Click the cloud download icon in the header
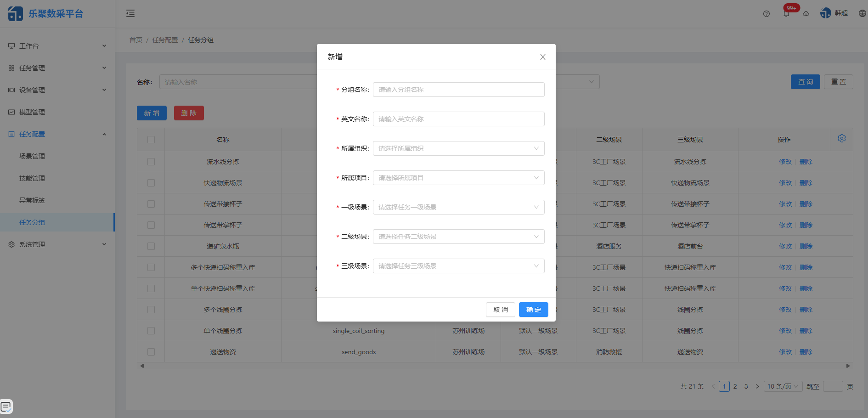 [806, 14]
